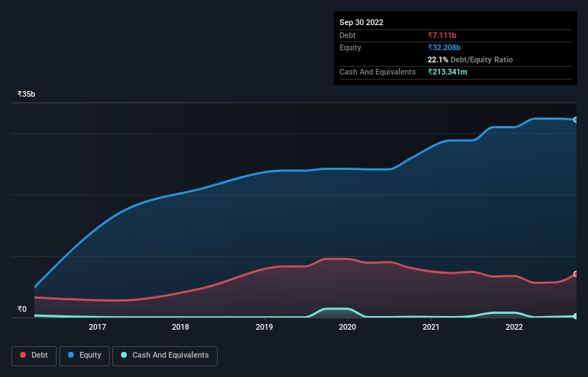Select the red Debt data point marker at chart end

point(576,274)
